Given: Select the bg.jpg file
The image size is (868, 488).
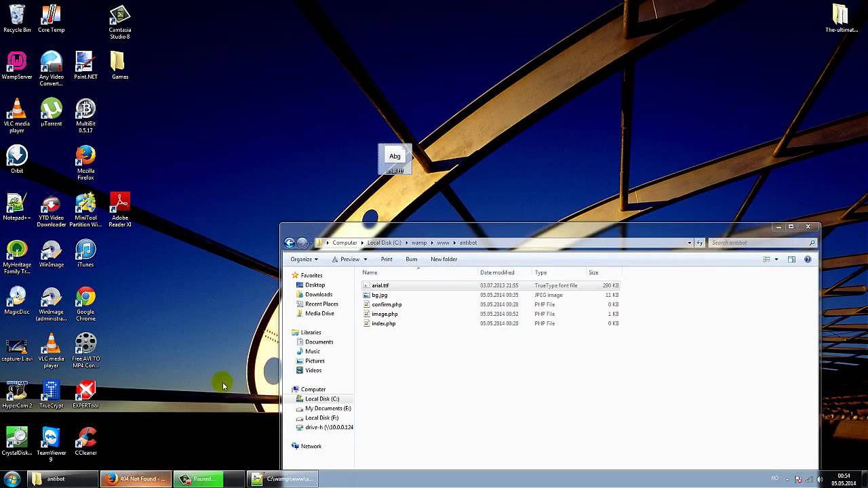Looking at the screenshot, I should click(379, 295).
